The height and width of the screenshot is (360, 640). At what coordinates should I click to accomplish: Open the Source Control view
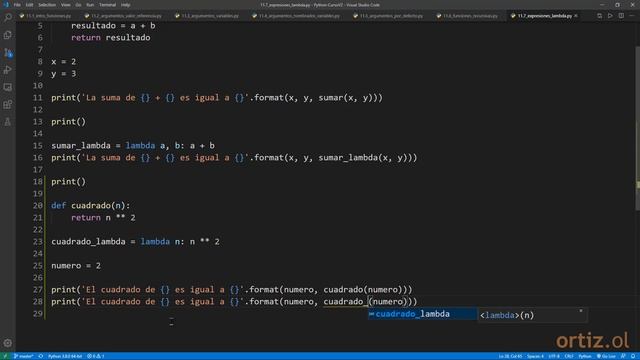[x=8, y=53]
